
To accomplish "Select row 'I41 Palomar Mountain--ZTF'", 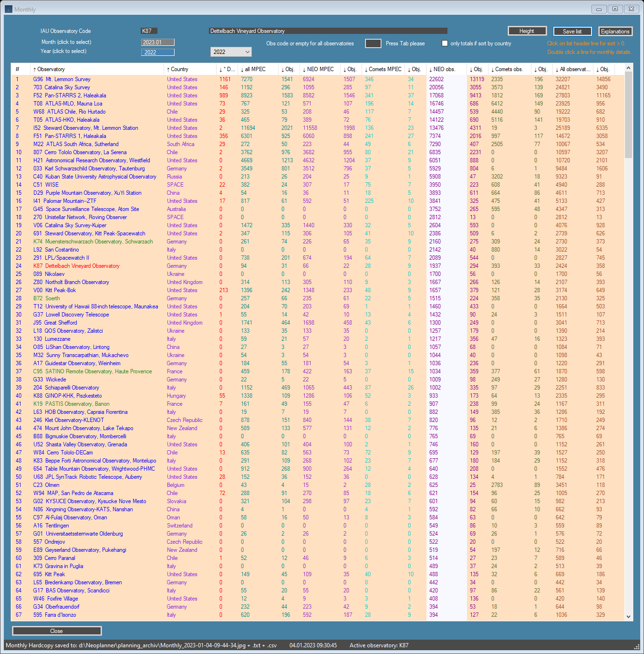I will pyautogui.click(x=317, y=201).
